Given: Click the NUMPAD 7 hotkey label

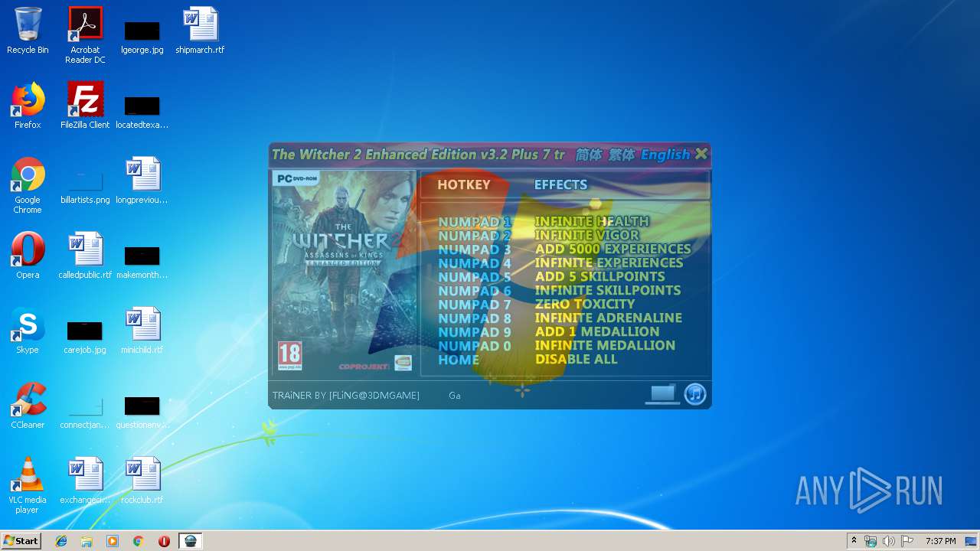Looking at the screenshot, I should click(x=475, y=305).
